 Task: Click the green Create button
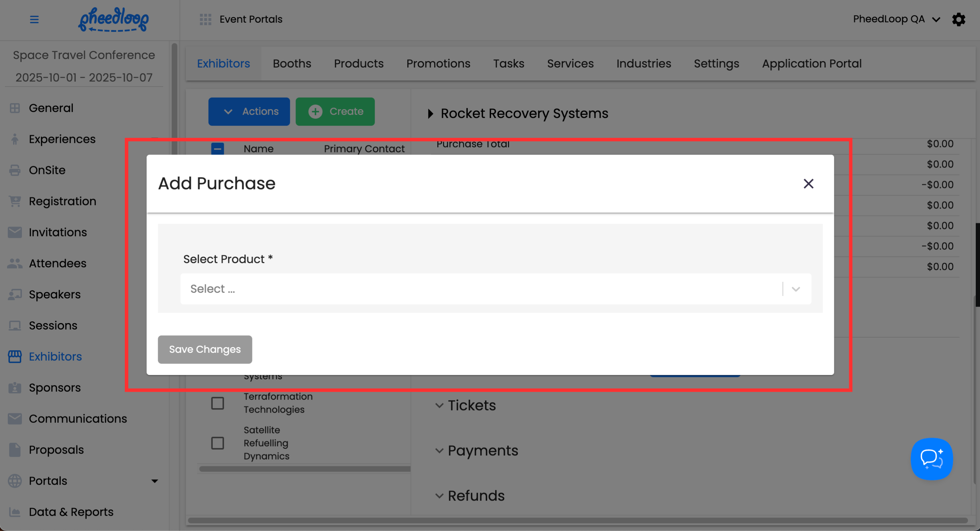(335, 111)
